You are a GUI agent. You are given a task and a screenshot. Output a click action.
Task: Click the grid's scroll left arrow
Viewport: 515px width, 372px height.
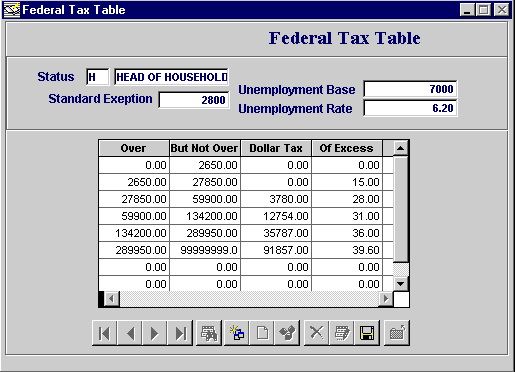pos(112,298)
